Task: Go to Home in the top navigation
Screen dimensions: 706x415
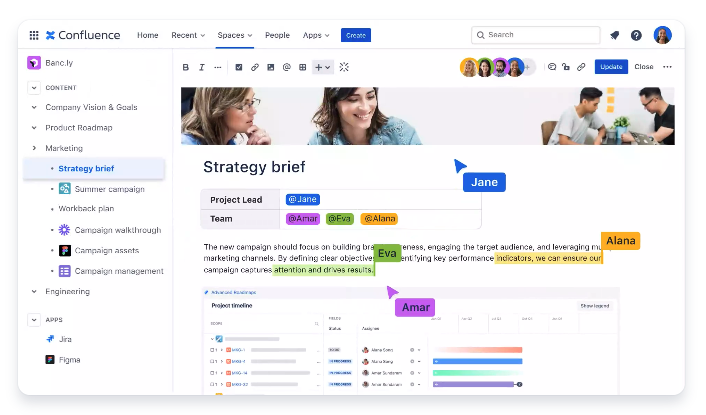Action: [x=148, y=35]
